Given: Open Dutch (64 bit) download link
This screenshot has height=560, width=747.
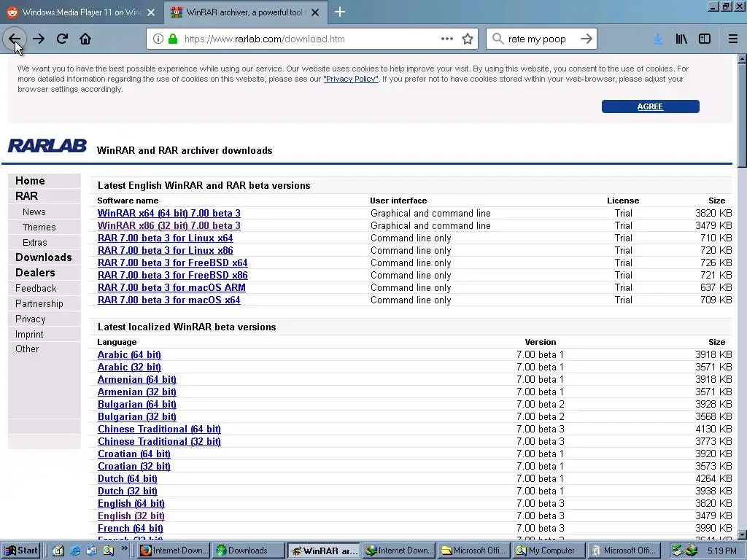Looking at the screenshot, I should (x=127, y=478).
